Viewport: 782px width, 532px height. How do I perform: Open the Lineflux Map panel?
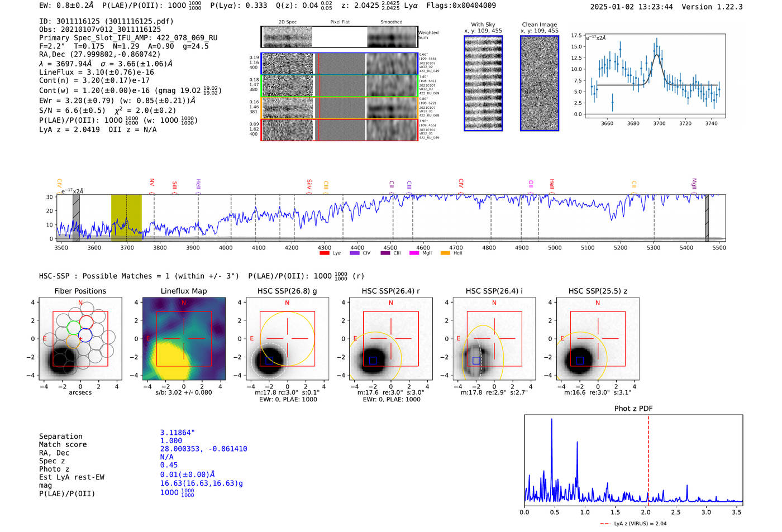pos(184,339)
